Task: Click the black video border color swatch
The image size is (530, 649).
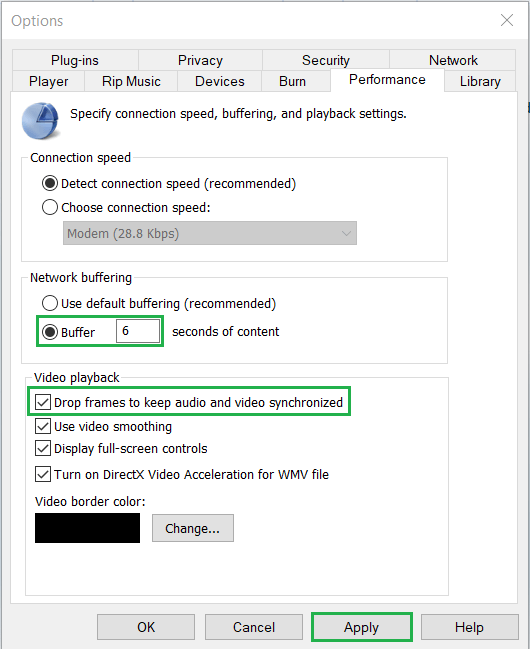Action: [87, 528]
